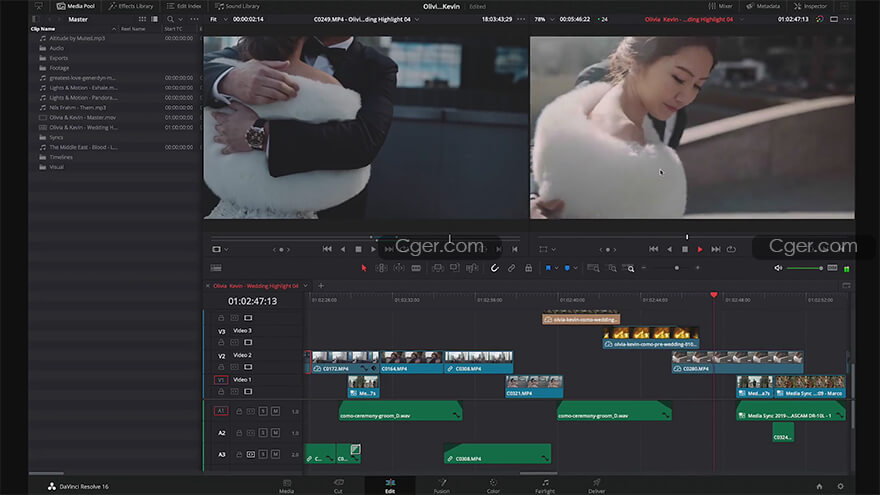Viewport: 880px width, 495px height.
Task: Toggle Loop playback in timeline viewer
Action: click(731, 249)
